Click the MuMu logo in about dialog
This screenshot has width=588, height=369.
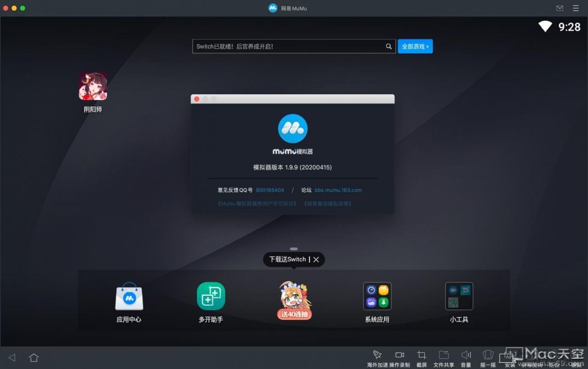click(293, 129)
